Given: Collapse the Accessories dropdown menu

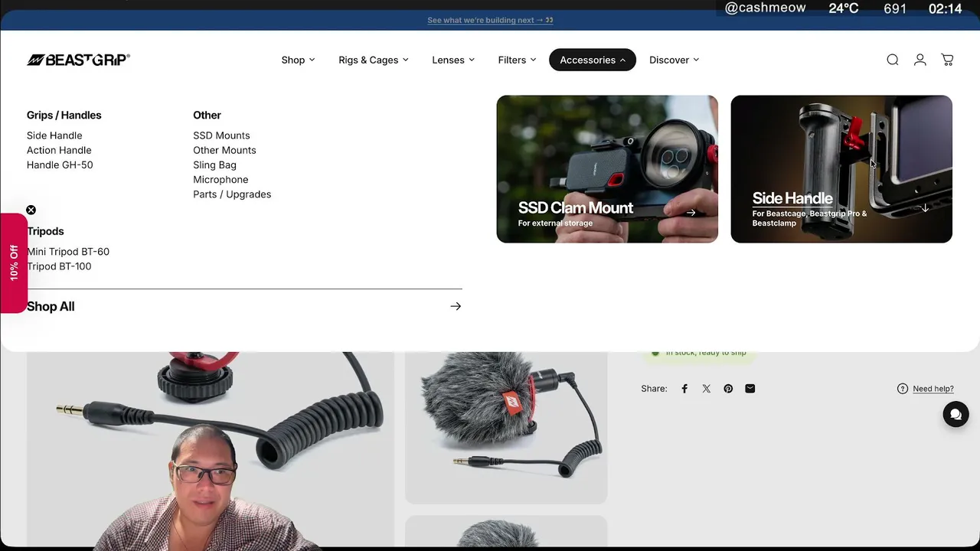Looking at the screenshot, I should [x=593, y=60].
